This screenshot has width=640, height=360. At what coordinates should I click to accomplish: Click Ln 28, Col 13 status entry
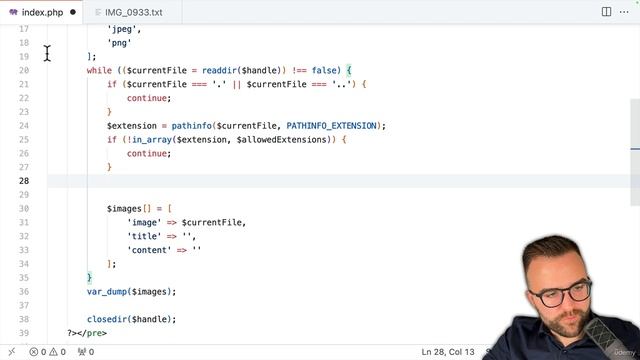[x=448, y=352]
